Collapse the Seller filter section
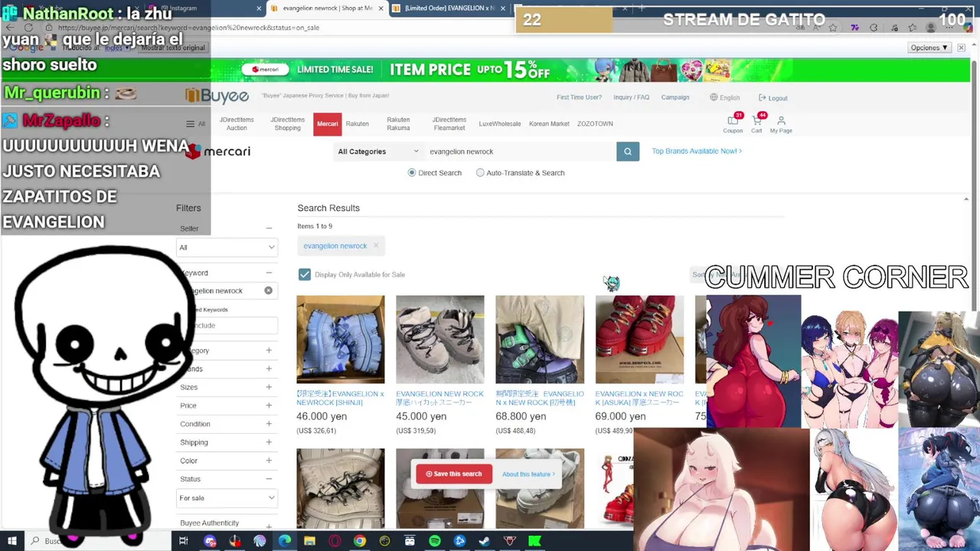980x551 pixels. tap(269, 228)
